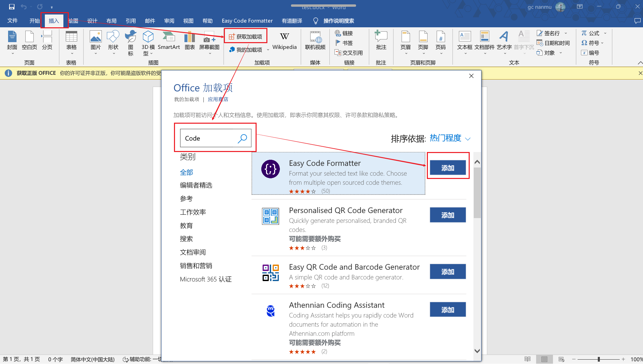Click zoom in plus button

[623, 359]
